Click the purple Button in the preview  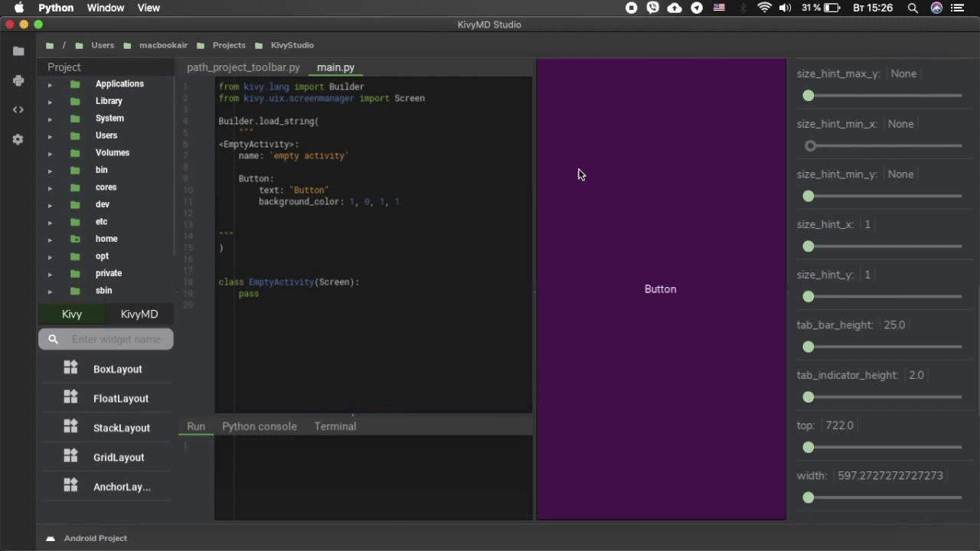tap(660, 289)
